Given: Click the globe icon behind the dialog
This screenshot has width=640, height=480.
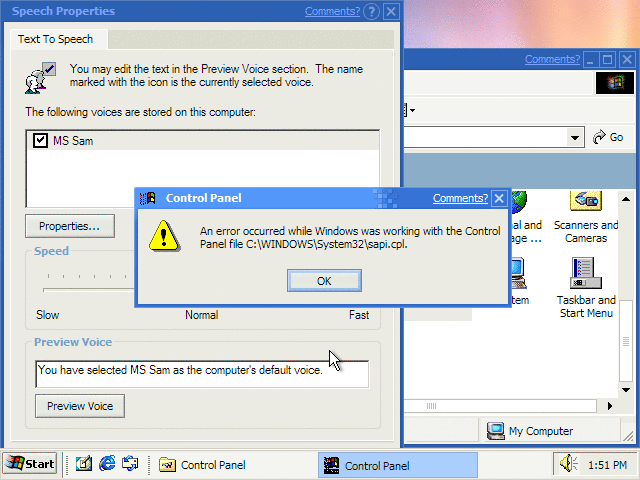Looking at the screenshot, I should click(x=519, y=202).
